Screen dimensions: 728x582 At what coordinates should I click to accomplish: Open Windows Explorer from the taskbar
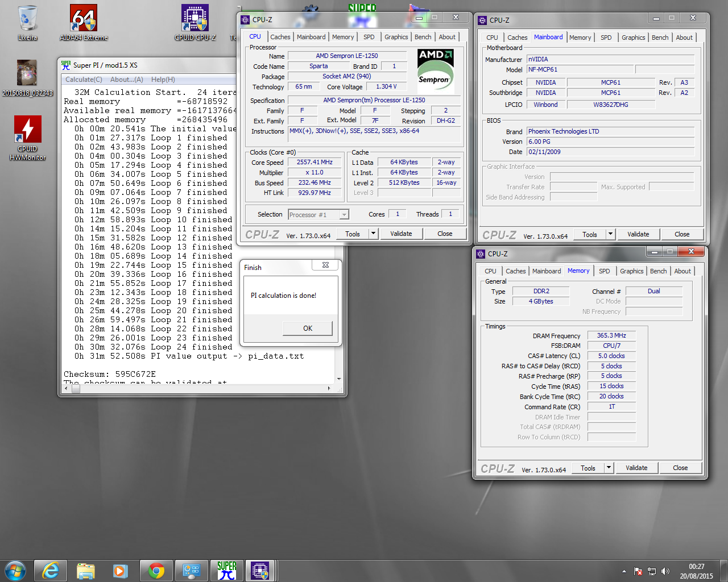point(86,571)
